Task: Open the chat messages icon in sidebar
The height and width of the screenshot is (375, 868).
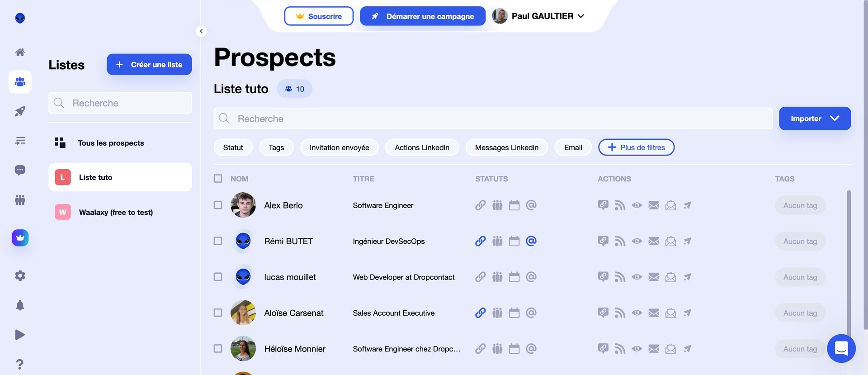Action: pyautogui.click(x=20, y=170)
